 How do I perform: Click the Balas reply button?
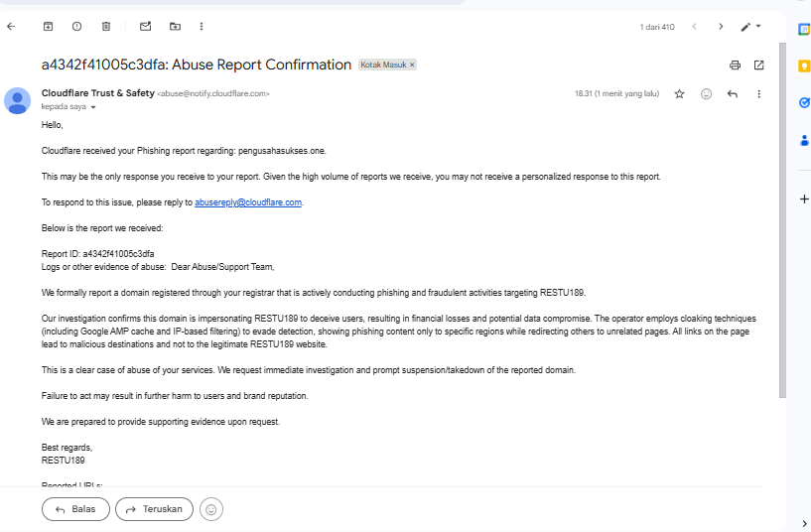(x=75, y=509)
